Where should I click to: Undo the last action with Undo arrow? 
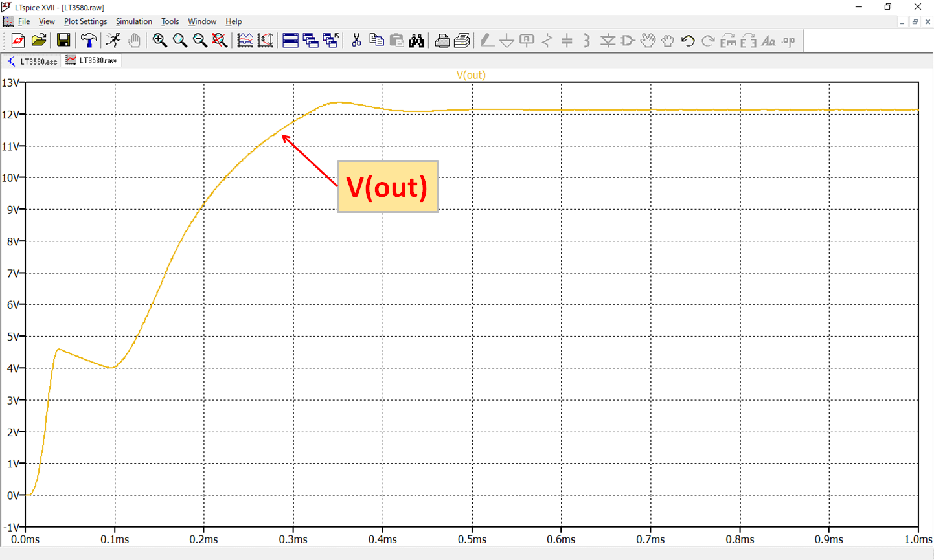tap(688, 41)
